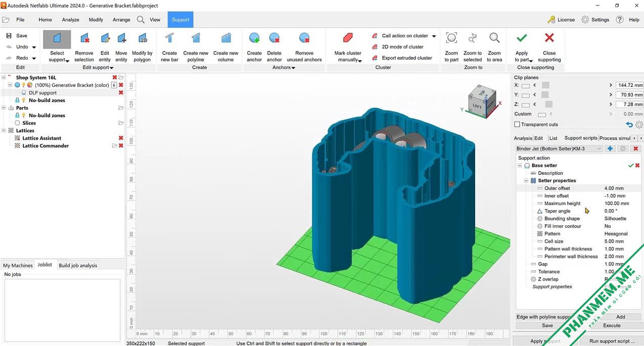Enable the Transparent cuts checkbox
Image resolution: width=644 pixels, height=346 pixels.
517,124
